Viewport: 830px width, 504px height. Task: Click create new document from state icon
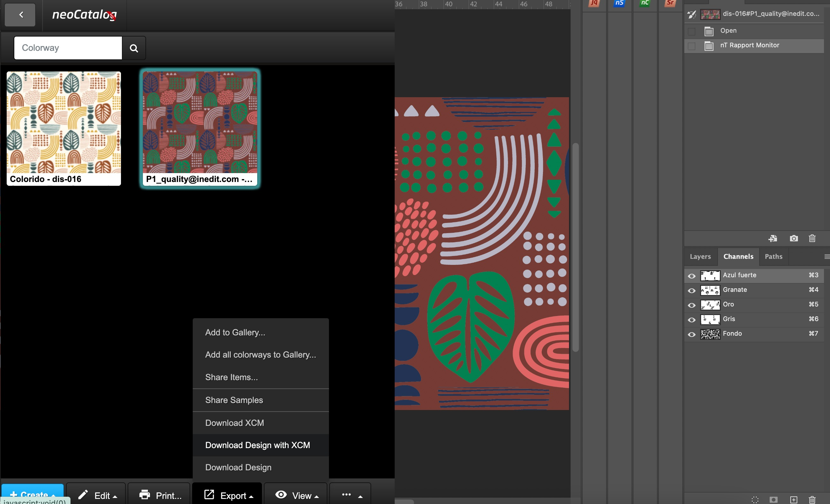[773, 239]
